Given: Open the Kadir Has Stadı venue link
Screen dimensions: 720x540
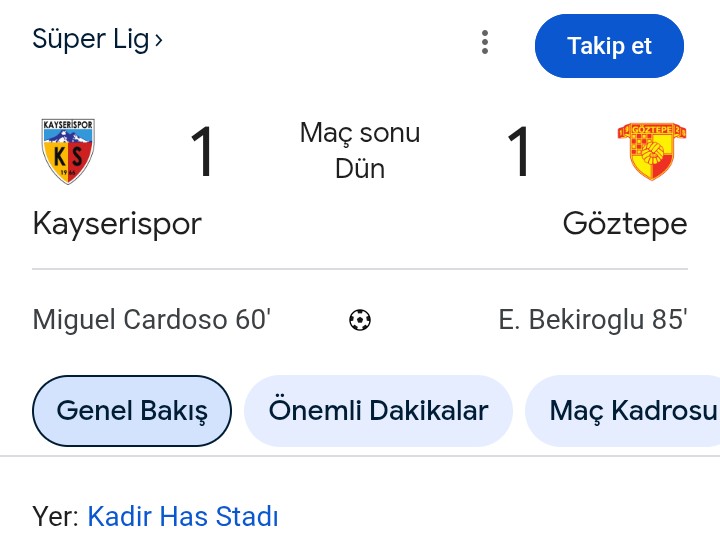Looking at the screenshot, I should click(x=183, y=517).
